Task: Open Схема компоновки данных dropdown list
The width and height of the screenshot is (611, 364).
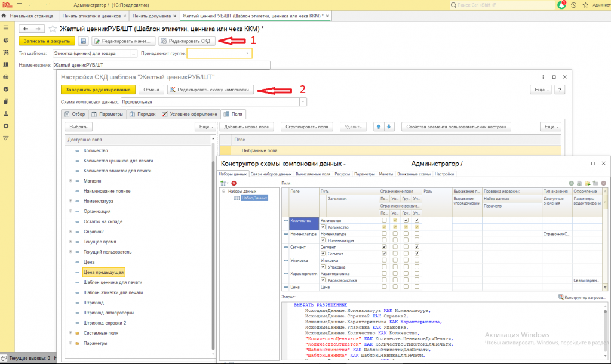Action: click(x=303, y=102)
